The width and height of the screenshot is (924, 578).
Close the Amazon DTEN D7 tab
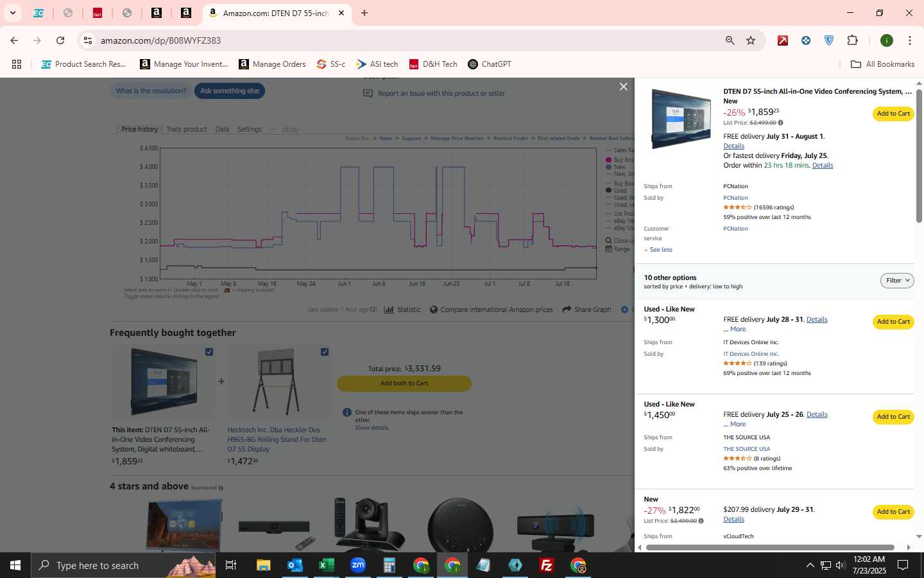coord(341,13)
